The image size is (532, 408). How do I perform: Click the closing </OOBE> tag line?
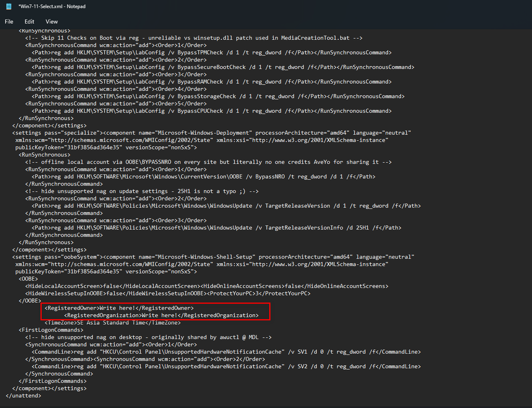tap(30, 301)
